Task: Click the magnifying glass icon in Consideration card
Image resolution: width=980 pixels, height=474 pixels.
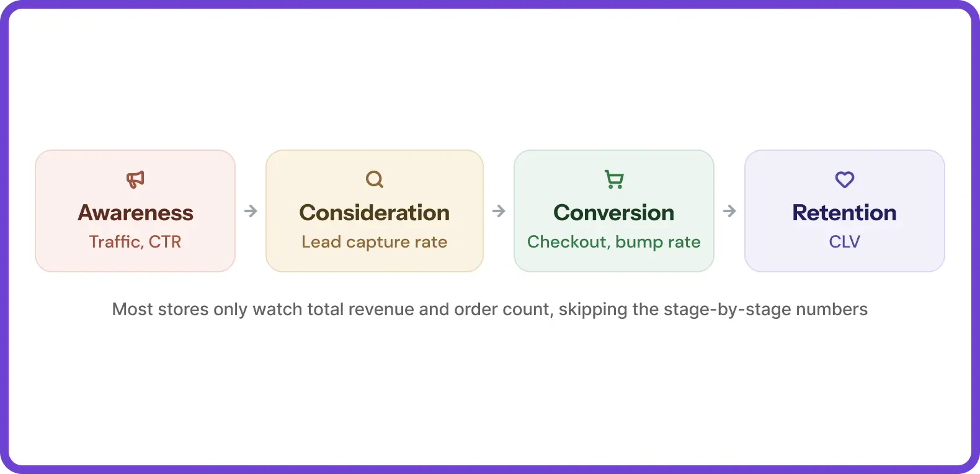Action: click(x=375, y=179)
